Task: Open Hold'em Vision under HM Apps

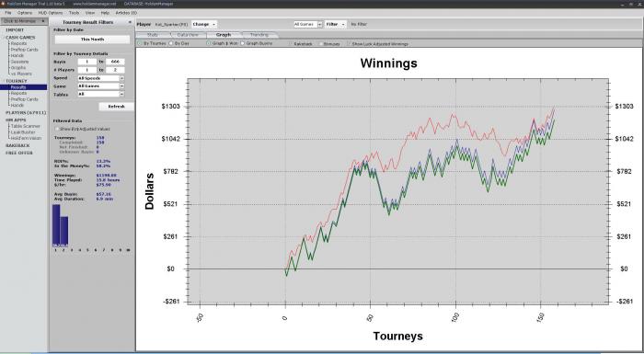Action: click(26, 139)
